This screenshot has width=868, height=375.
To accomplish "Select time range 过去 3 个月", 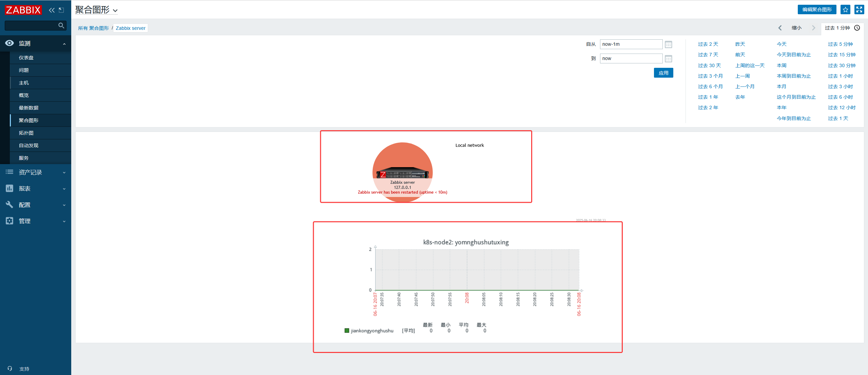I will (x=710, y=76).
